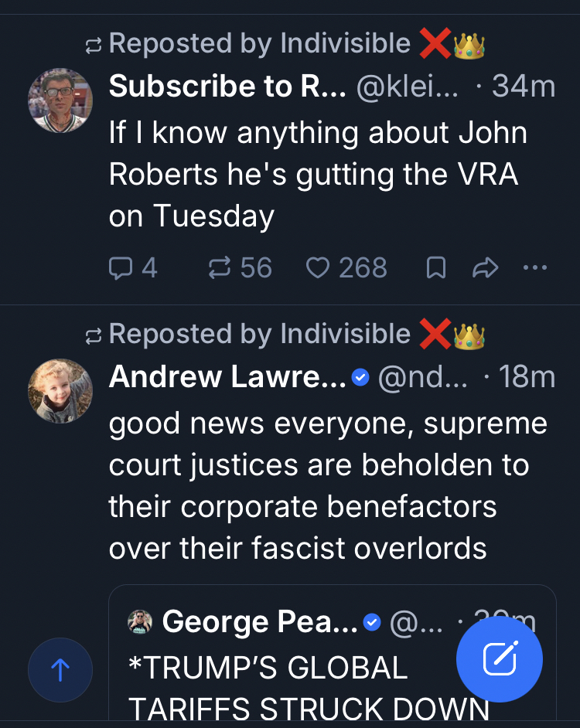The width and height of the screenshot is (580, 728).
Task: Tap the first Reposted by Indivisible label
Action: tap(259, 44)
